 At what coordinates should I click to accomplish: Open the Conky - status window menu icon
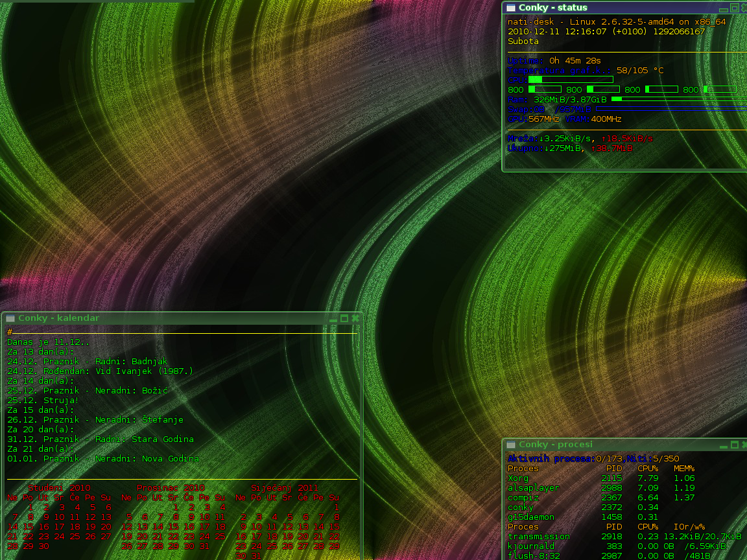coord(511,8)
